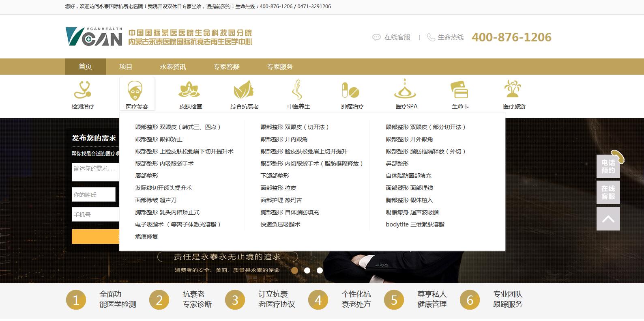Click the back-to-top arrow button
The height and width of the screenshot is (321, 644).
(608, 219)
